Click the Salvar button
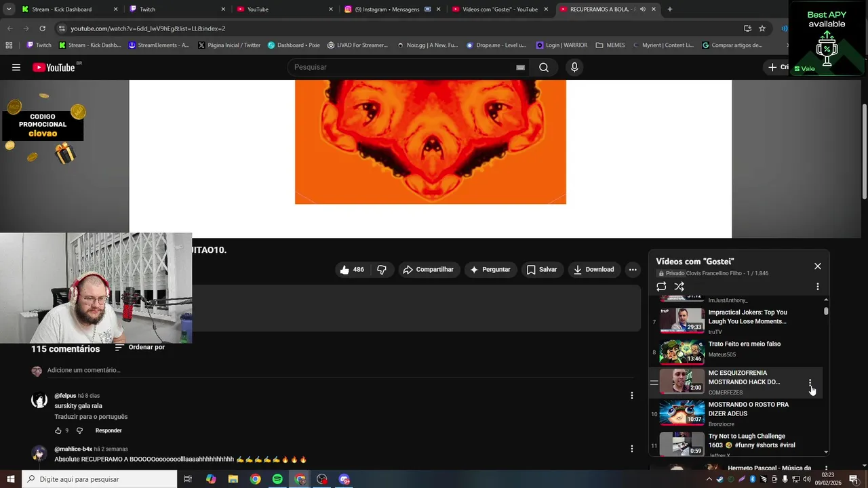The image size is (868, 488). pos(542,270)
